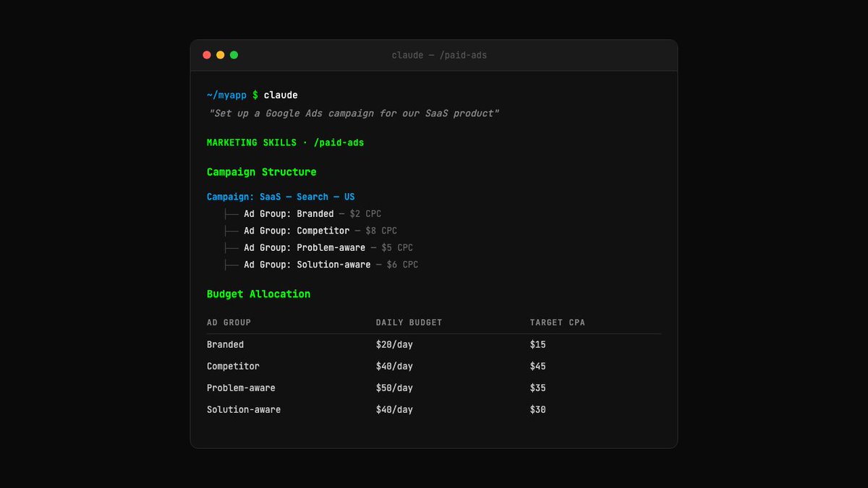The image size is (868, 488).
Task: Click the 'DAILY BUDGET' column header
Action: pyautogui.click(x=409, y=322)
